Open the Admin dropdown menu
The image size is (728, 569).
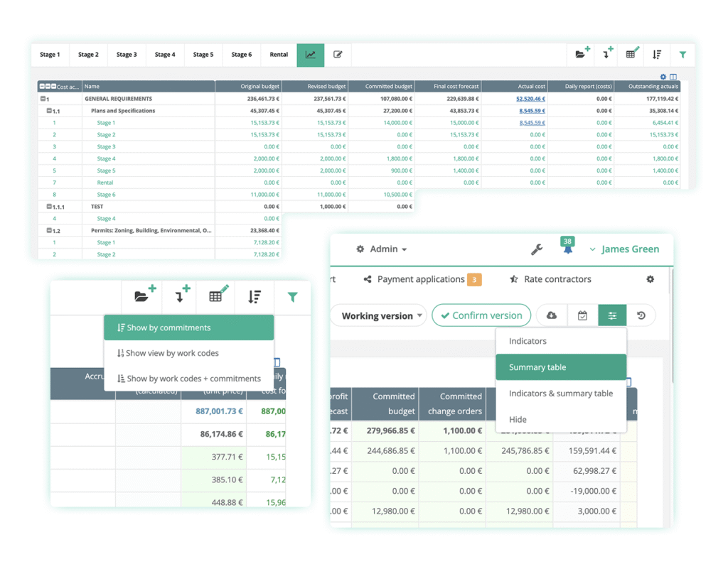point(381,249)
